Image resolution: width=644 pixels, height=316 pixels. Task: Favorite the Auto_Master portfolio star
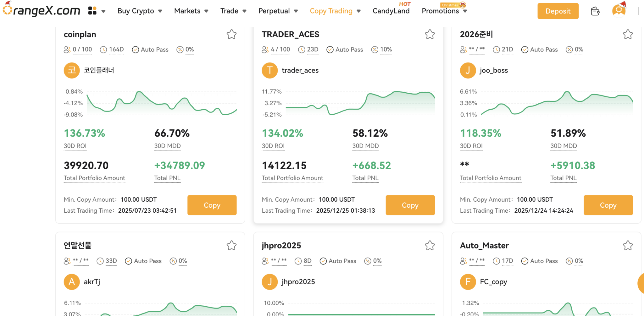point(628,245)
